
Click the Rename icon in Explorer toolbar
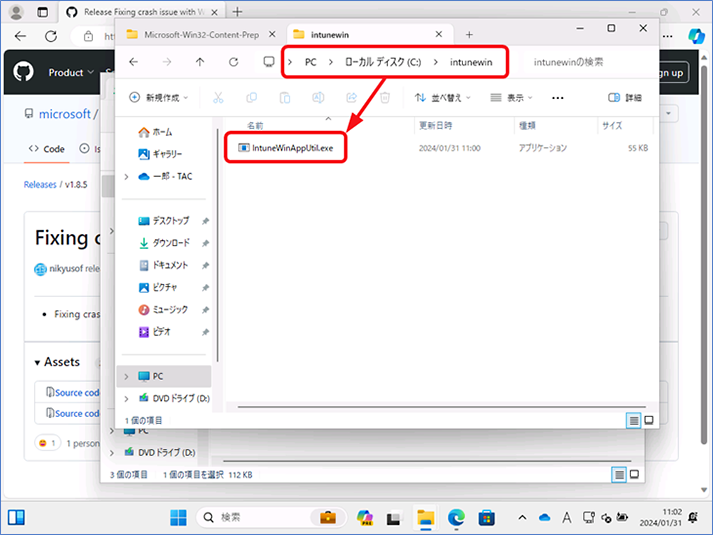click(x=318, y=98)
